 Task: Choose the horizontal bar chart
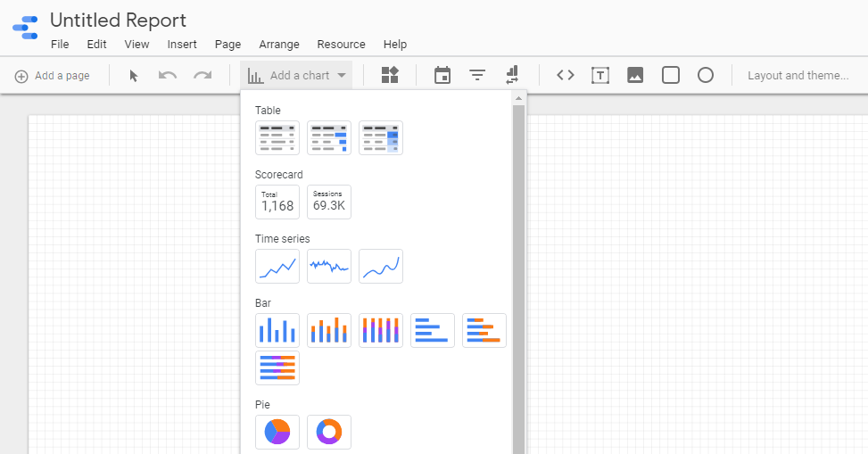433,331
